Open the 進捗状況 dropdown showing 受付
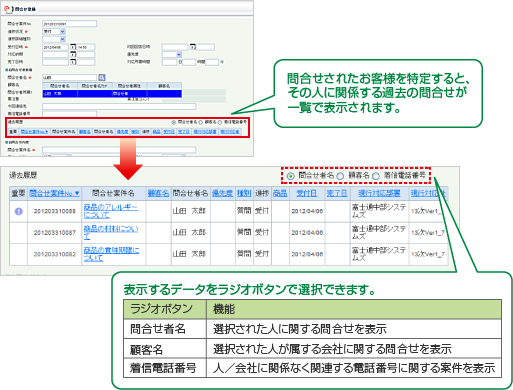Screen dimensions: 513x390 coord(54,32)
